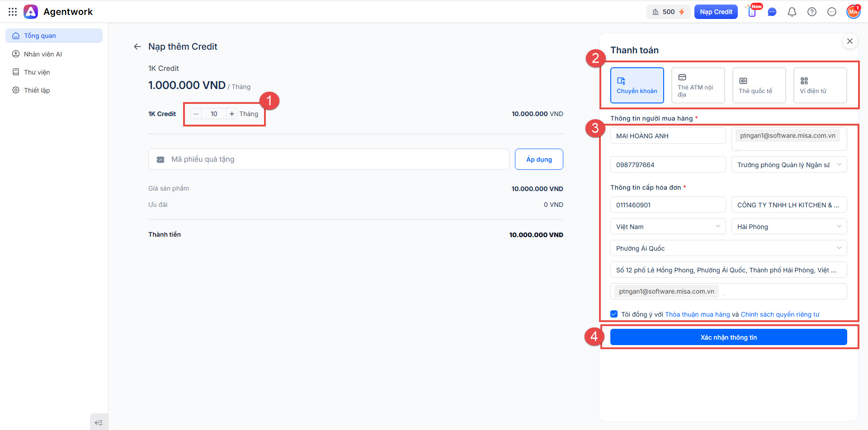The height and width of the screenshot is (430, 868).
Task: Select Chuyển khoản payment method
Action: [637, 85]
